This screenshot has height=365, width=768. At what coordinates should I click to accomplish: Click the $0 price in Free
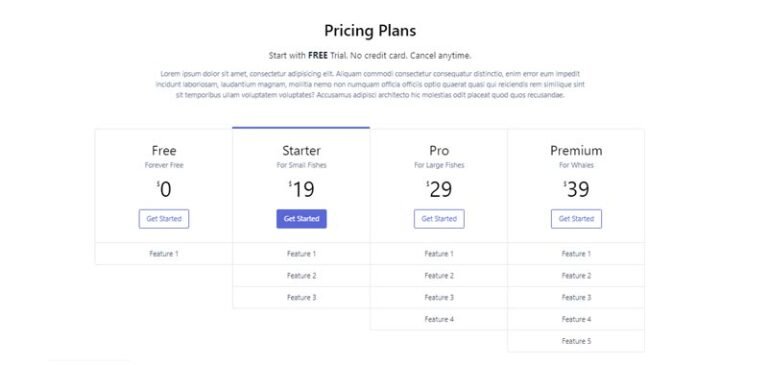point(164,189)
